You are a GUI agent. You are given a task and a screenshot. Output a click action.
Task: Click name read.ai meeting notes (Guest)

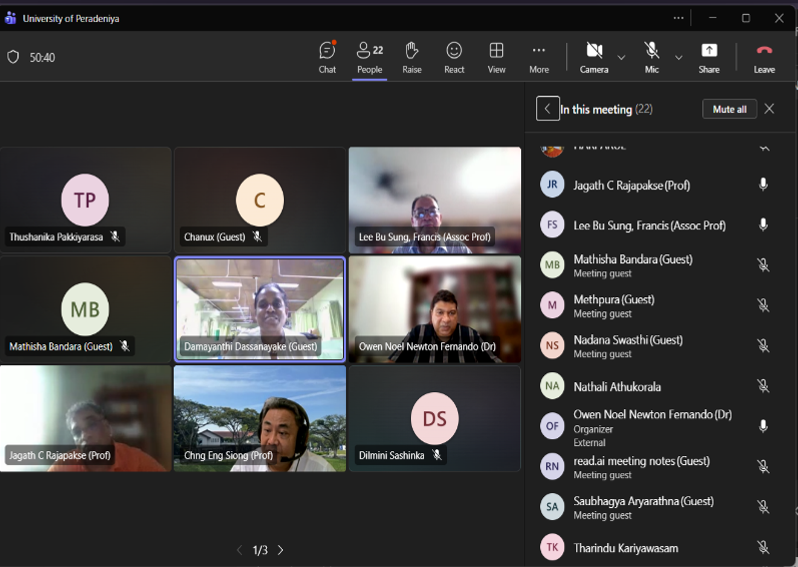(641, 461)
